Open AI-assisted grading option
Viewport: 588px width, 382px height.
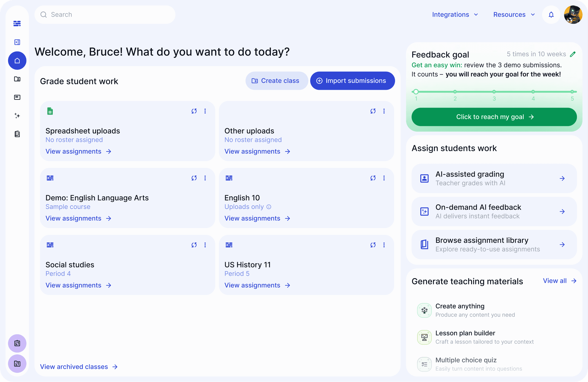pyautogui.click(x=494, y=178)
